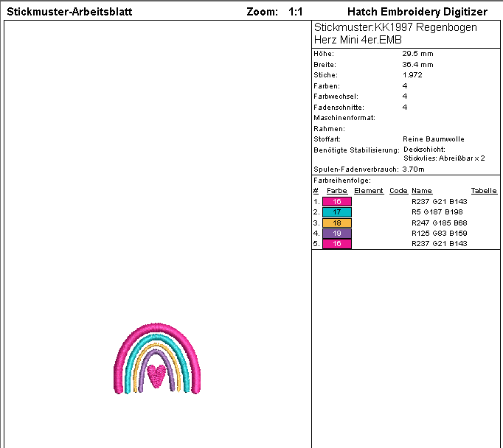Screen dimensions: 503x448
Task: Click the Stickmuster-Arbeitsblatt title
Action: 69,12
